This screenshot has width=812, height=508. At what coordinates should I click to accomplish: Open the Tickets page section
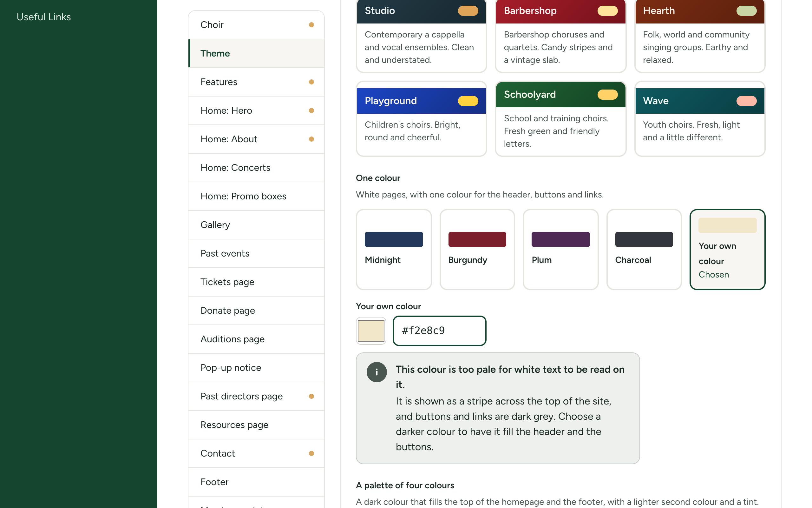pos(256,282)
